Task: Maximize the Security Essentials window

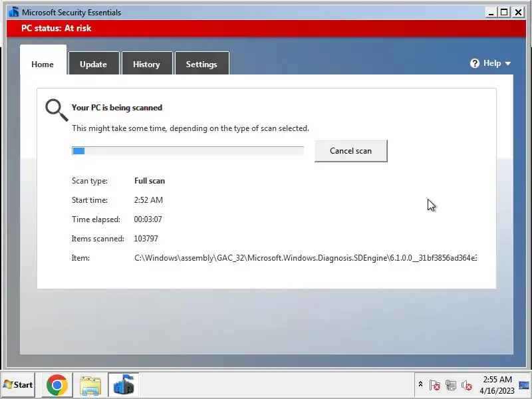Action: click(x=504, y=13)
